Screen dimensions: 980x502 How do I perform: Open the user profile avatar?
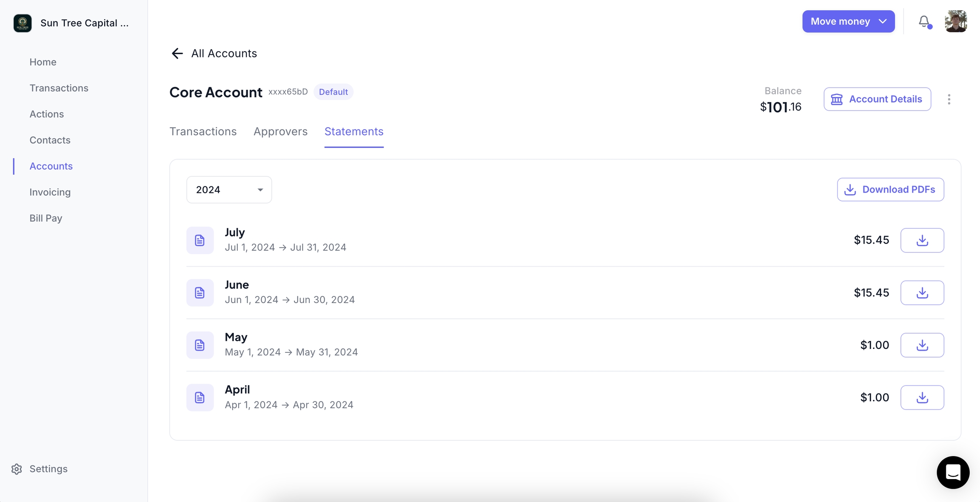(955, 21)
